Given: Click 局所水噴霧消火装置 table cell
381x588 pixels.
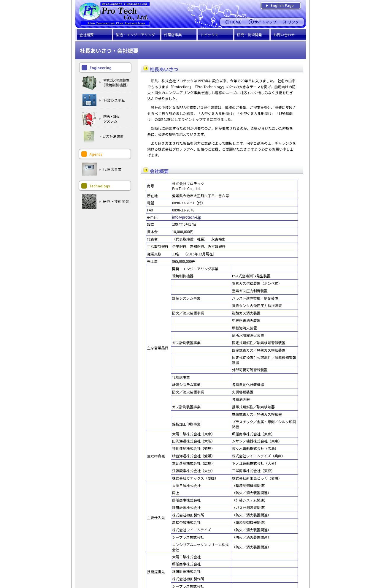Looking at the screenshot, I should pos(264,335).
